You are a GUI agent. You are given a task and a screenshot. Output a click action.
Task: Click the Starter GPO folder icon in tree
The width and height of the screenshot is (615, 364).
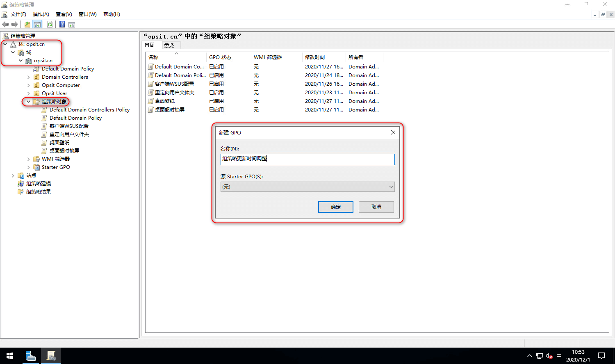tap(36, 167)
